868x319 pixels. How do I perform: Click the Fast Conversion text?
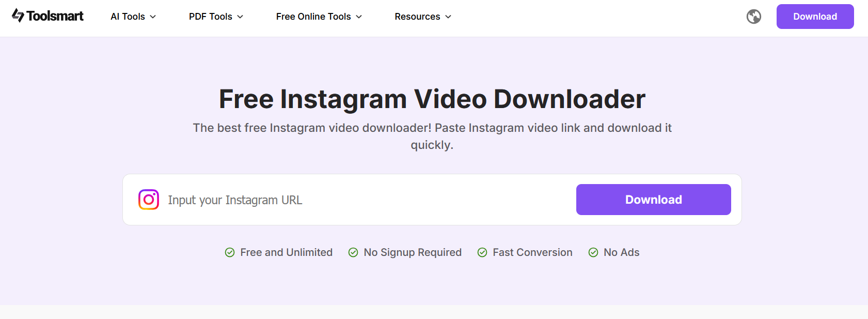pos(532,252)
